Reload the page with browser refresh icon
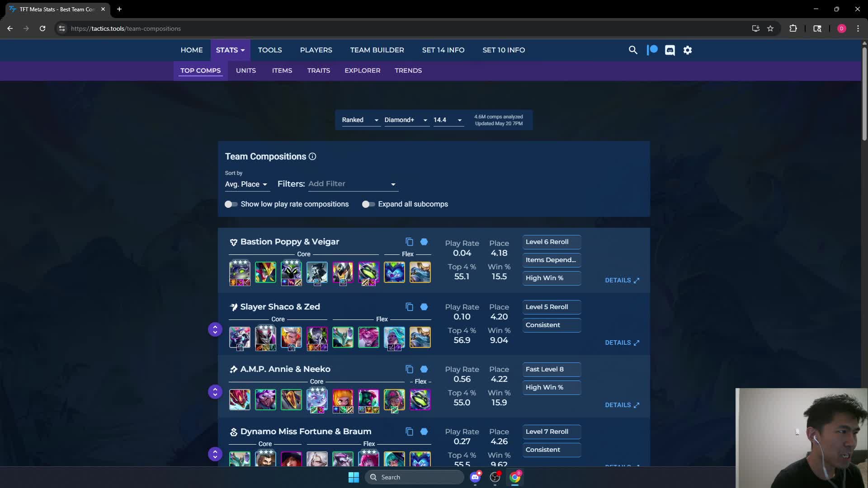This screenshot has width=868, height=488. pyautogui.click(x=42, y=28)
